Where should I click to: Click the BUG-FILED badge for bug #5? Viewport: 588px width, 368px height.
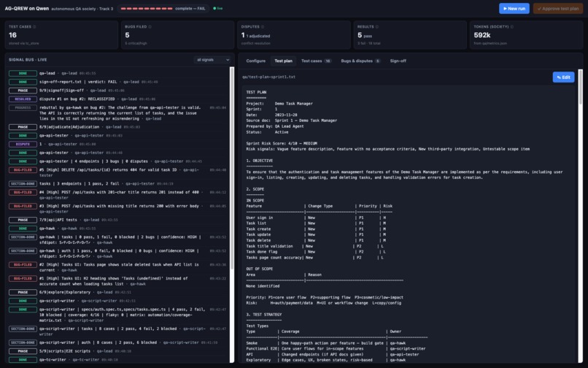tap(23, 170)
